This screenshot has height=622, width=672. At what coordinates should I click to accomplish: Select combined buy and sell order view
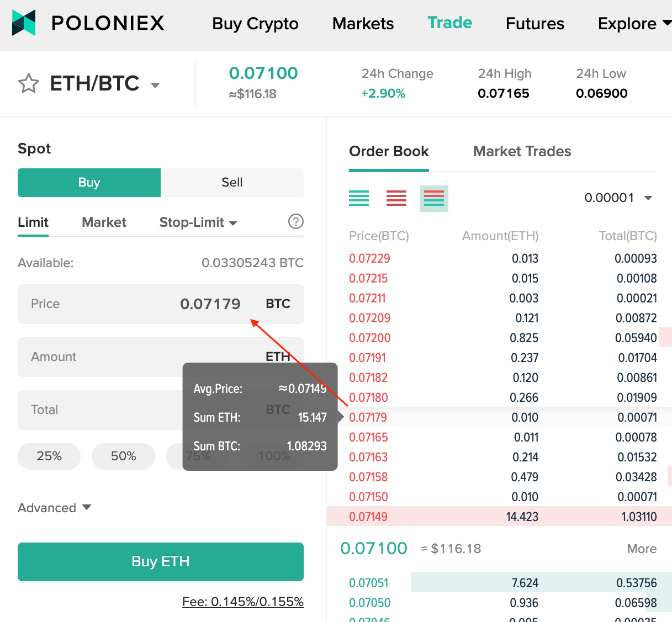[434, 198]
